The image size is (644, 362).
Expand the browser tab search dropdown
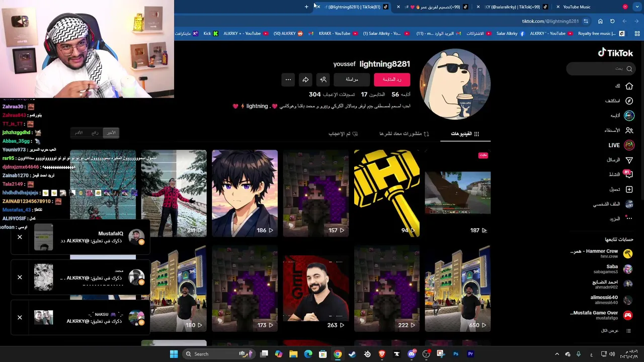[x=637, y=7]
